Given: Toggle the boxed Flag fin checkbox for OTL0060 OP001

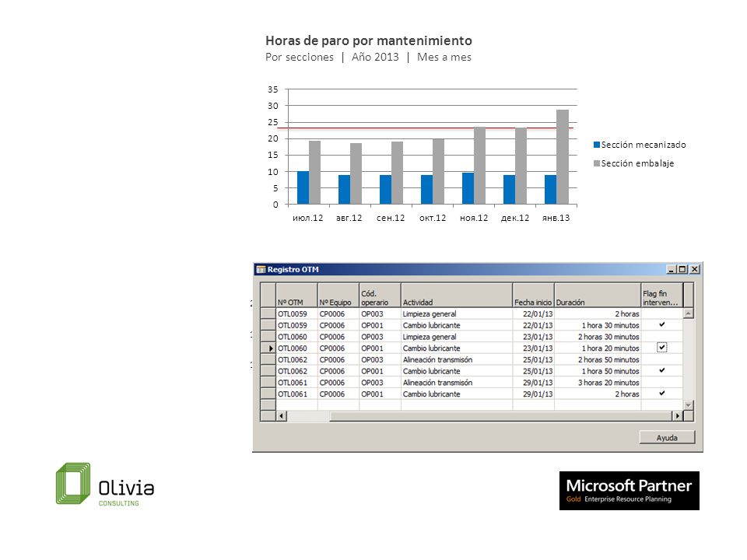Looking at the screenshot, I should tap(661, 348).
